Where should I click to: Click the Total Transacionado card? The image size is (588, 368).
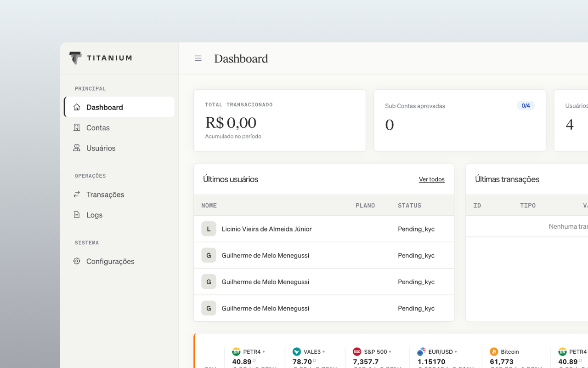coord(280,121)
